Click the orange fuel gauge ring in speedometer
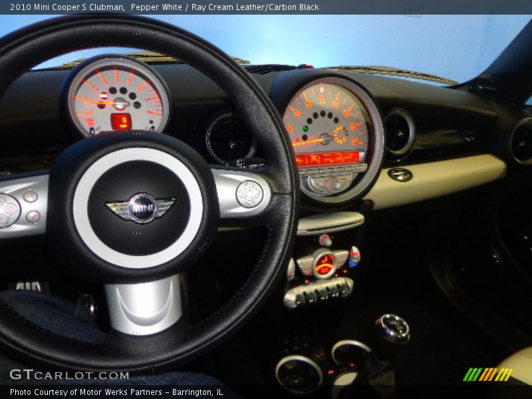Screen dimensions: 532x399 tap(340, 135)
